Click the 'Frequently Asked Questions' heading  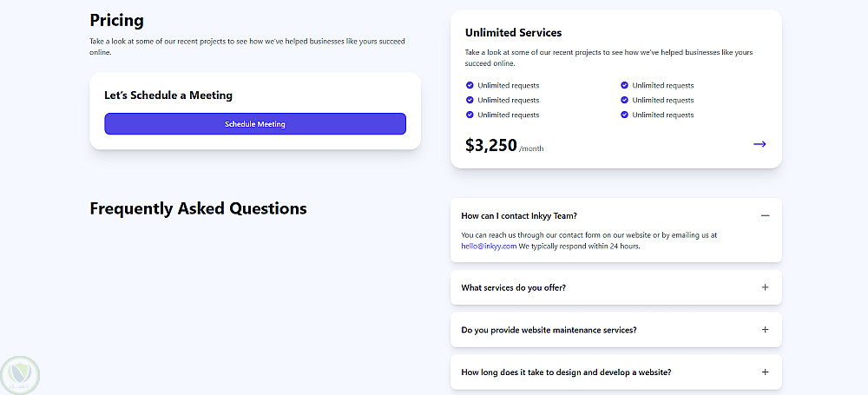[x=198, y=208]
